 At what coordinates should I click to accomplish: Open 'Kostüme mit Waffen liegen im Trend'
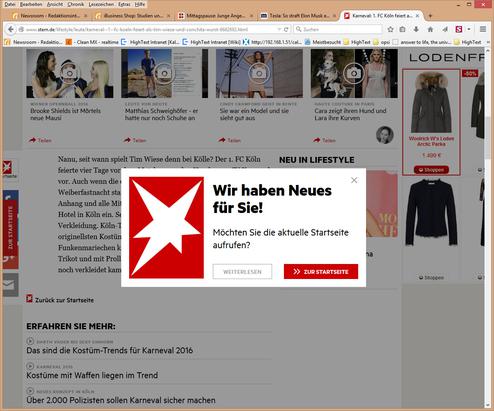[92, 375]
